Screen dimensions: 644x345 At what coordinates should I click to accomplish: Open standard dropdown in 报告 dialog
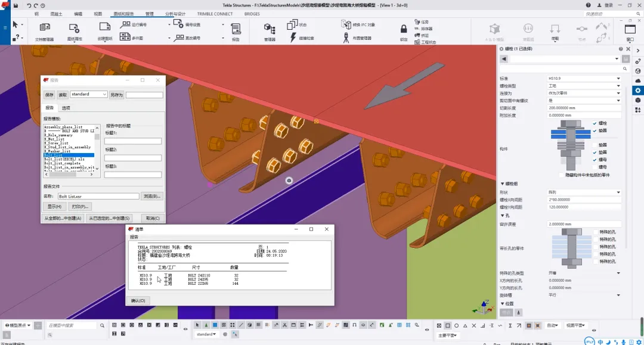coord(89,94)
